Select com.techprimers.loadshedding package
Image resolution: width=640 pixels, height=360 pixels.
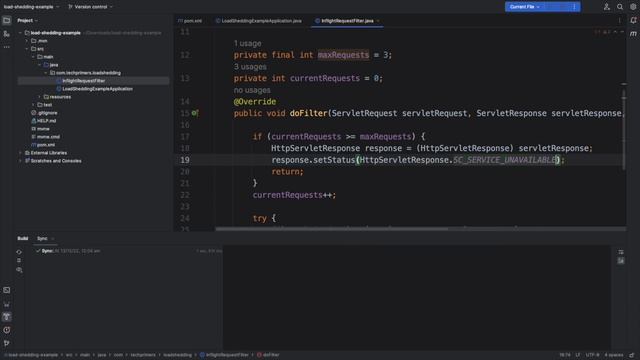click(x=85, y=73)
